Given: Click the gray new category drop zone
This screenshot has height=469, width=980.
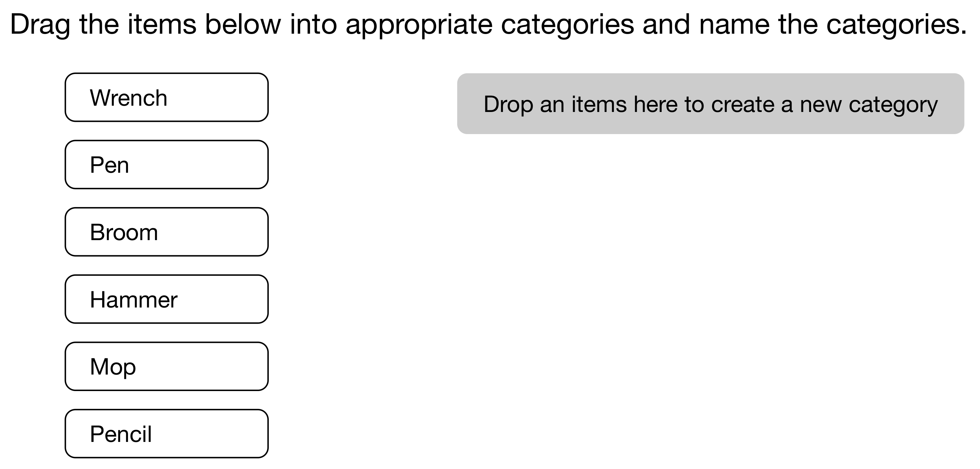Looking at the screenshot, I should pos(710,104).
